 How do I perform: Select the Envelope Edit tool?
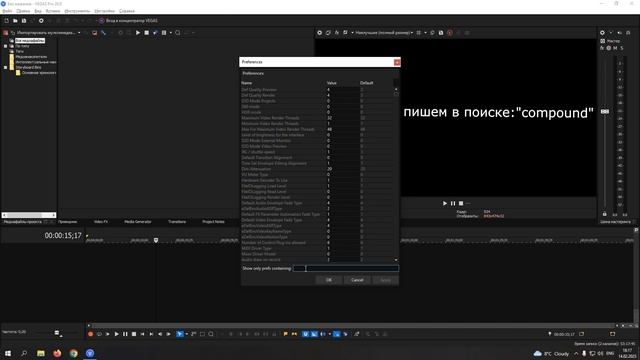(x=193, y=334)
